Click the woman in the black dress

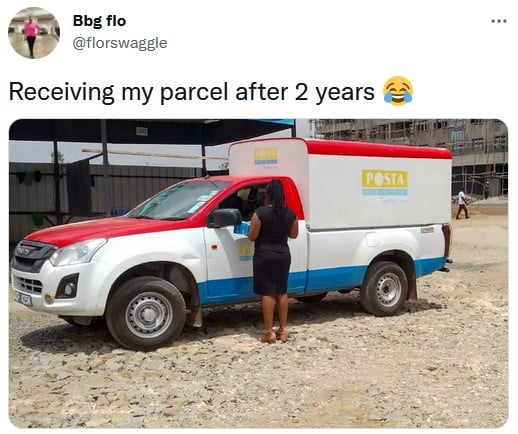click(273, 261)
